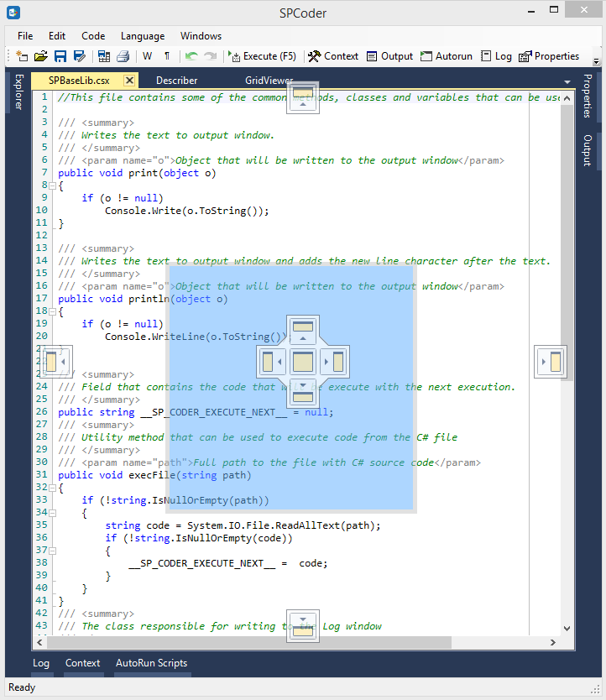The width and height of the screenshot is (606, 700).
Task: Click center diamond dock-left indicator
Action: tap(272, 362)
